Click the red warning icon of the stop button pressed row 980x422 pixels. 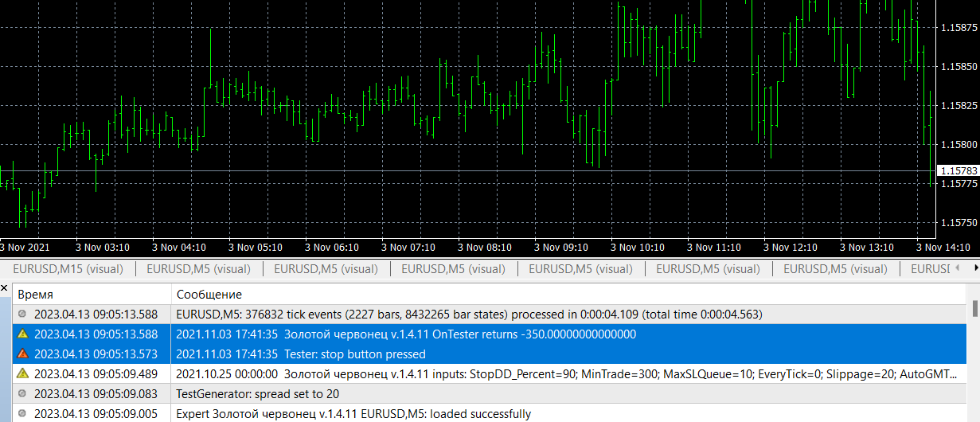pos(21,354)
